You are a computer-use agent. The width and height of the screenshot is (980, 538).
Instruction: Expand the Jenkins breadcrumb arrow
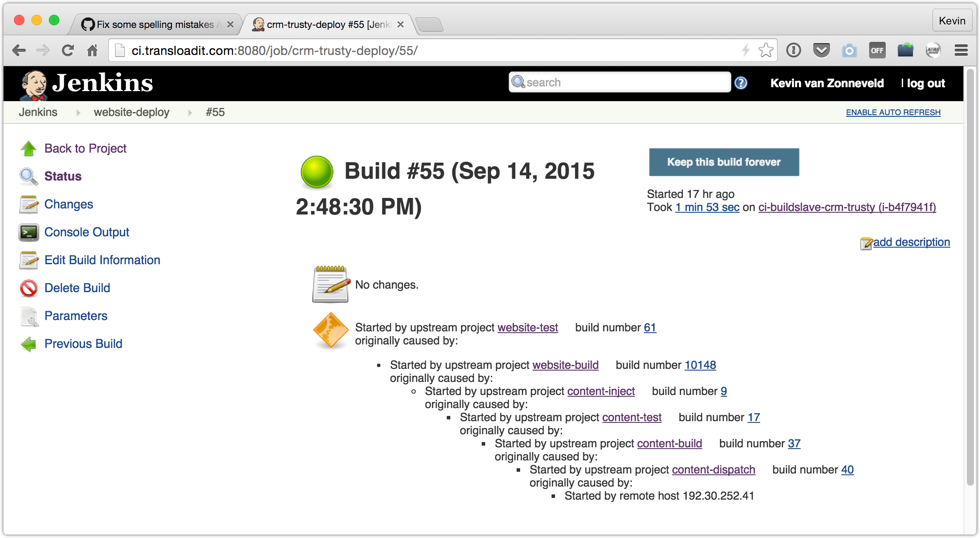click(x=79, y=113)
